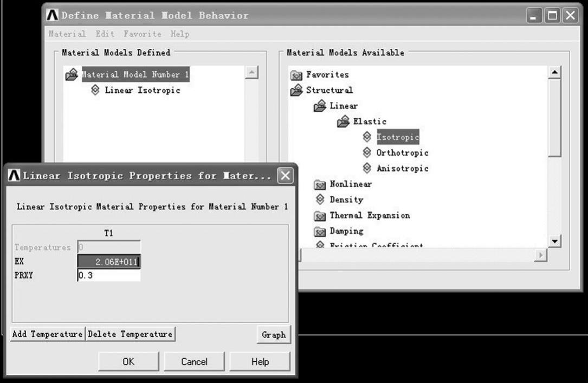
Task: Click scroll-down arrow of Models Available list
Action: point(554,241)
